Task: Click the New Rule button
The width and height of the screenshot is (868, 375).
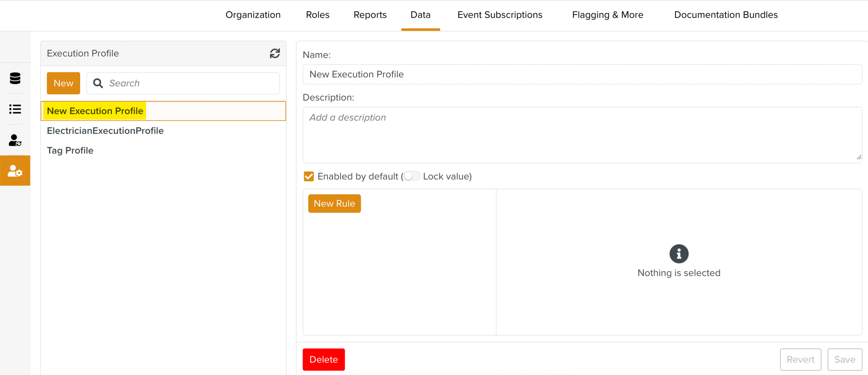Action: [x=334, y=203]
